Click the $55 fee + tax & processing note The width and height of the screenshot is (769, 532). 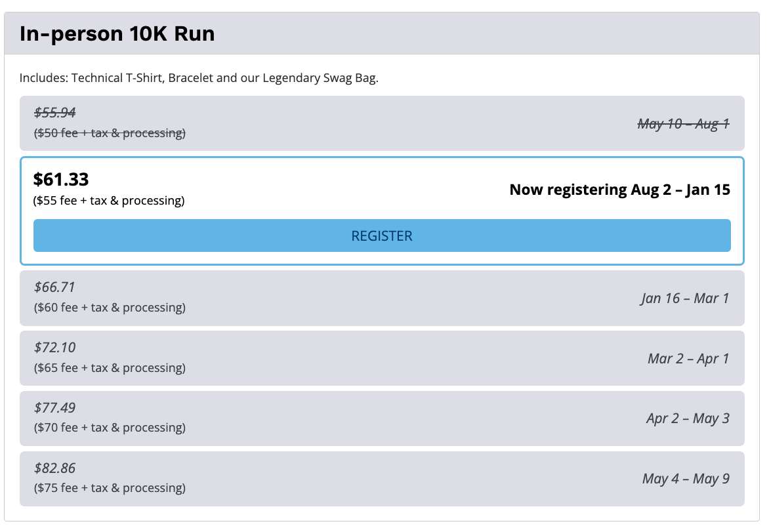click(110, 201)
